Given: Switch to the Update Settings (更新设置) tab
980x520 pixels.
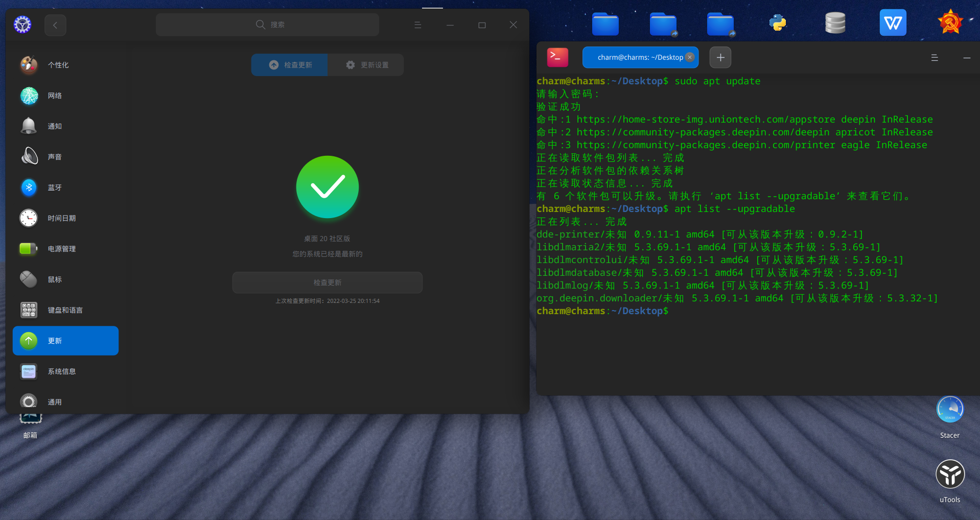Looking at the screenshot, I should click(x=366, y=65).
